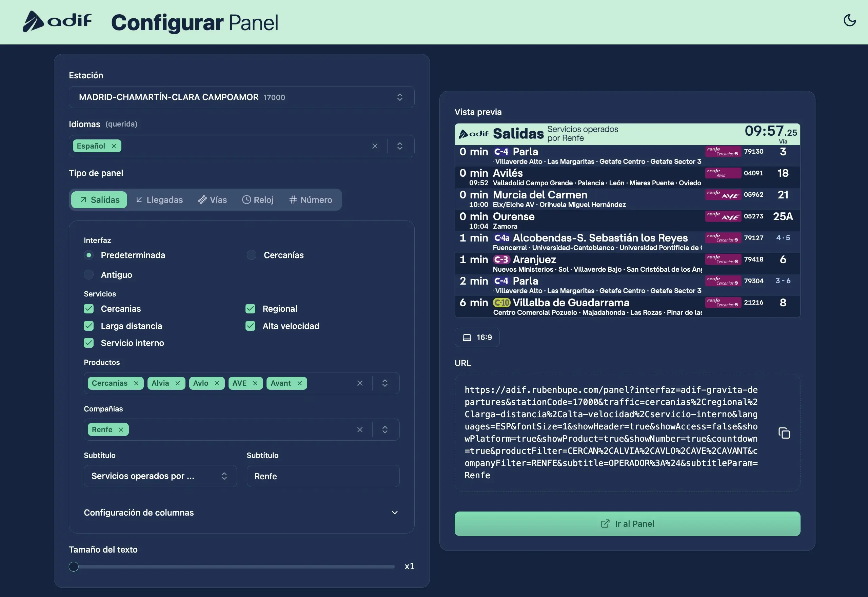Click the Adif logo in the header
Screen dimensions: 868x597
point(57,21)
